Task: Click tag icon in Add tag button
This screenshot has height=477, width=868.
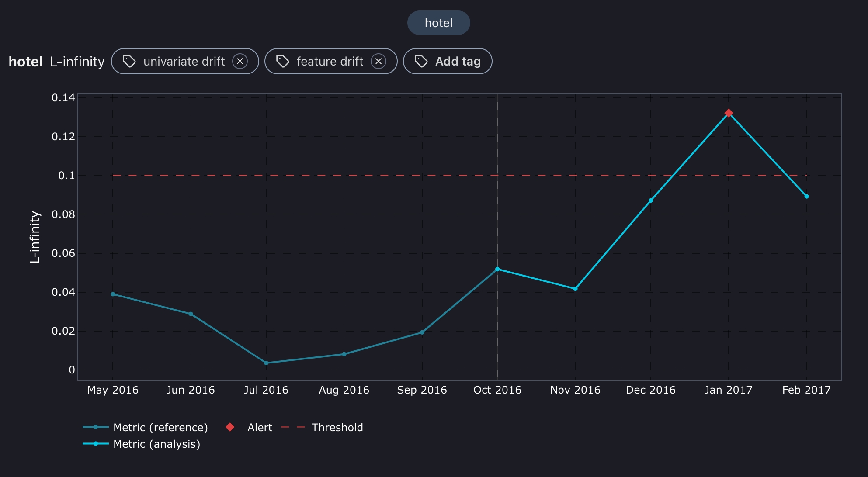Action: [x=421, y=61]
